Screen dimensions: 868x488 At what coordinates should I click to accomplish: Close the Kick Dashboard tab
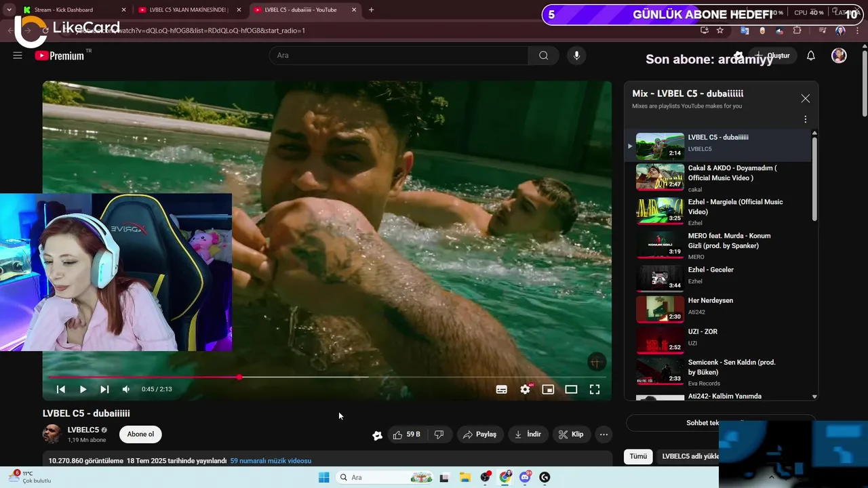[123, 10]
